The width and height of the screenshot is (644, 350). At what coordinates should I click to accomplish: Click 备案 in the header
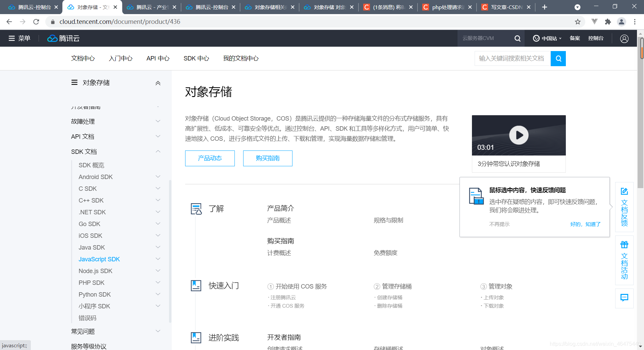click(575, 38)
